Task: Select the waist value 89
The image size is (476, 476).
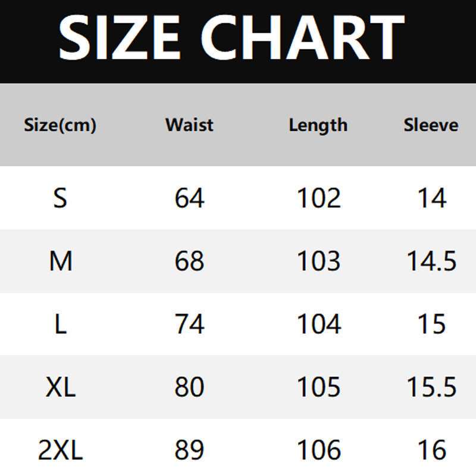Action: (x=189, y=450)
